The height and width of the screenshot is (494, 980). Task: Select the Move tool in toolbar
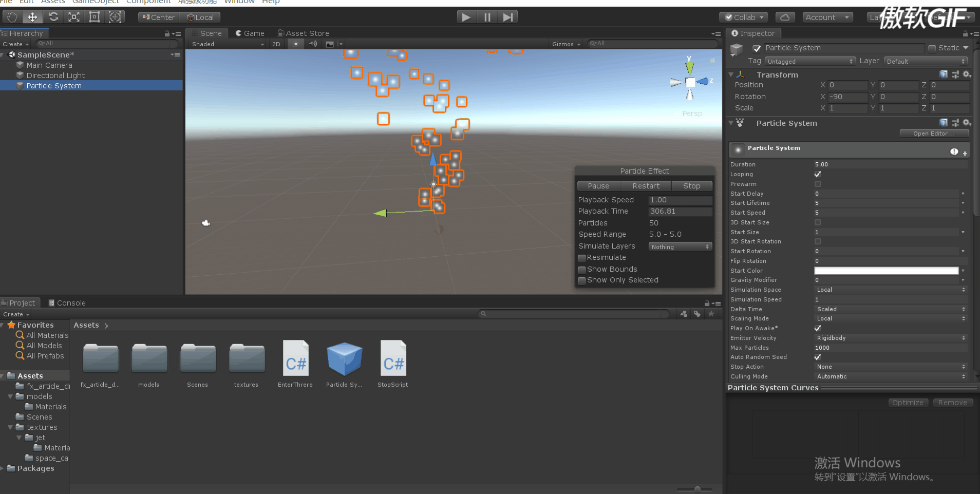click(32, 17)
